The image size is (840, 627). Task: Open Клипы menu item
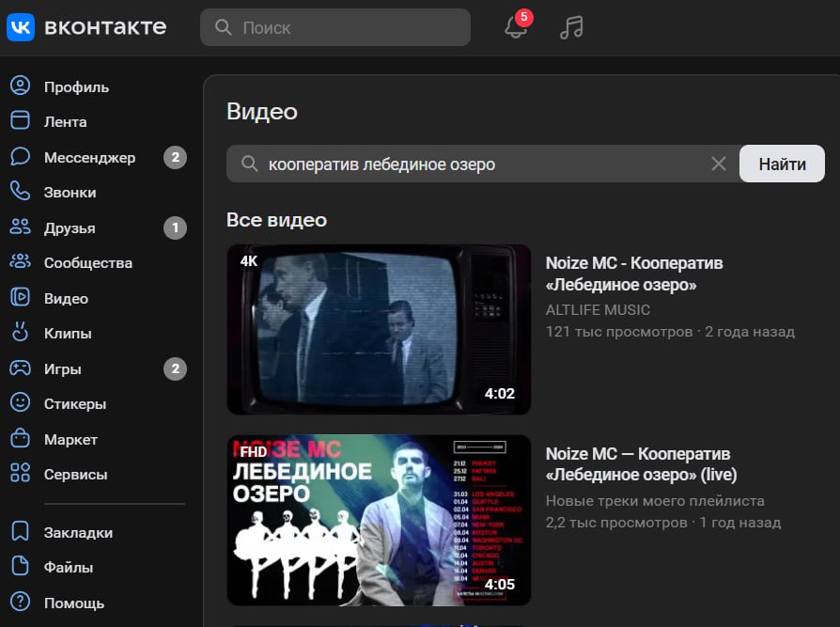point(68,334)
